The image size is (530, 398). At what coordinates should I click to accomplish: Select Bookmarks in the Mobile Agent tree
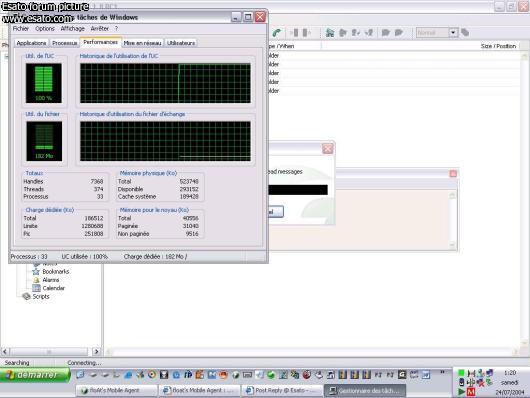[x=55, y=272]
